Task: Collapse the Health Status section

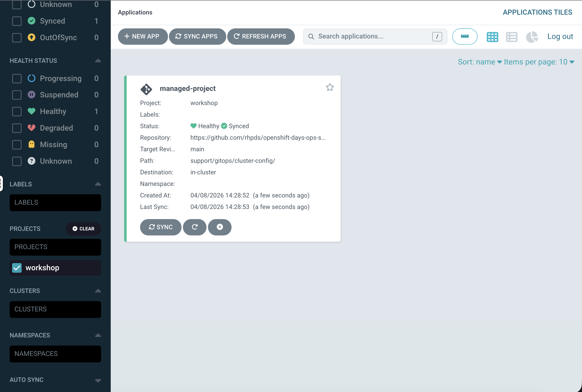Action: pyautogui.click(x=98, y=61)
